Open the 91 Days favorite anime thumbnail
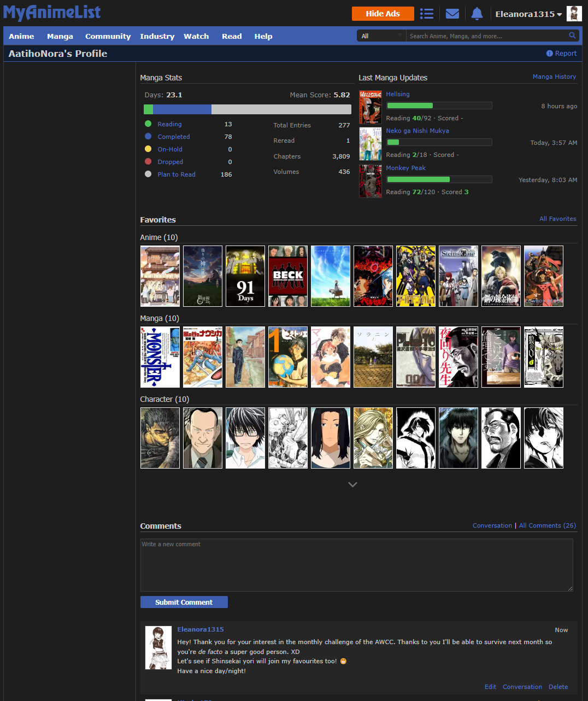Image resolution: width=588 pixels, height=701 pixels. [245, 276]
